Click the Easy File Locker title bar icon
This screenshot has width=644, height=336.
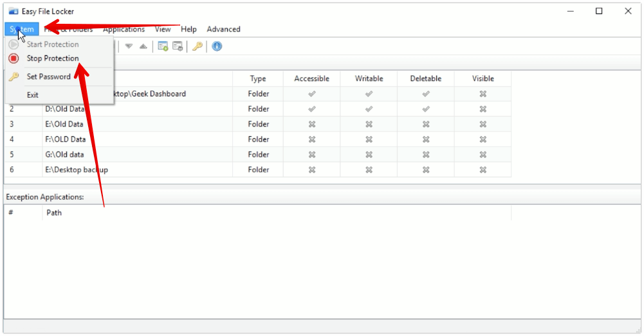14,11
